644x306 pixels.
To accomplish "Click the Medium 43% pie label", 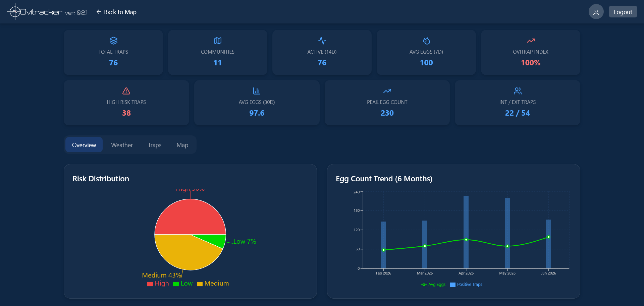I will (162, 275).
